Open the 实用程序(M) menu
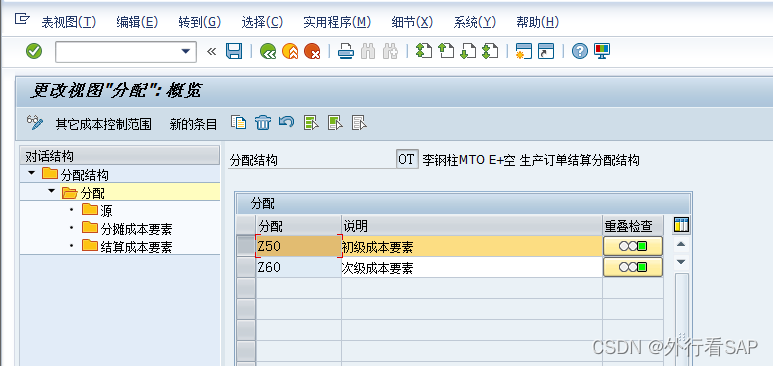 (x=337, y=22)
